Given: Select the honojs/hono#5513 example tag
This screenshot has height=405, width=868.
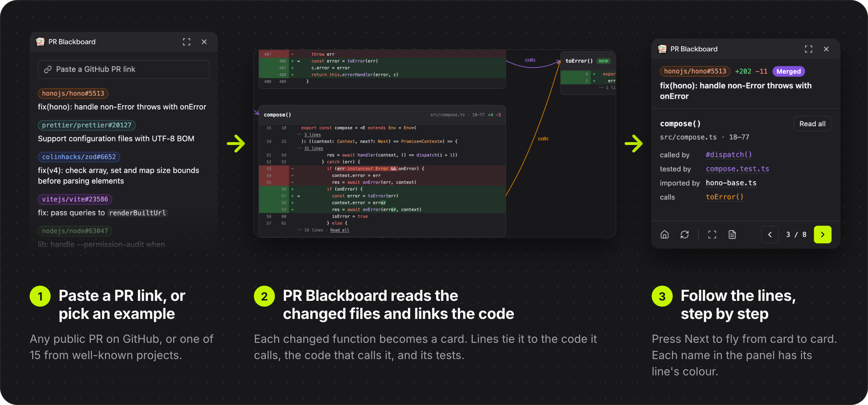Looking at the screenshot, I should pos(73,93).
